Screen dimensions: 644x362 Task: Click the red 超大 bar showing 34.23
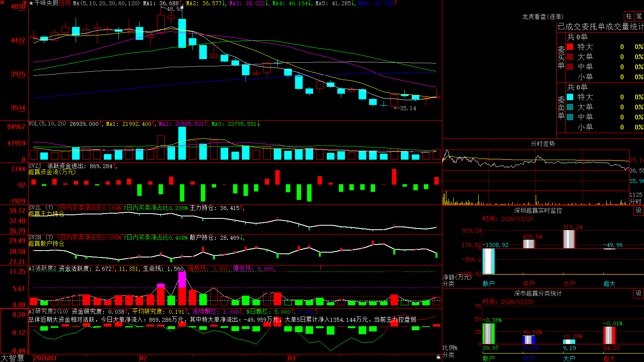[x=609, y=335]
